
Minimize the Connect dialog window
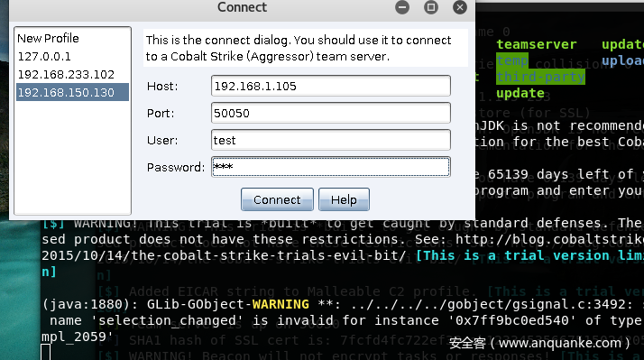[x=402, y=7]
